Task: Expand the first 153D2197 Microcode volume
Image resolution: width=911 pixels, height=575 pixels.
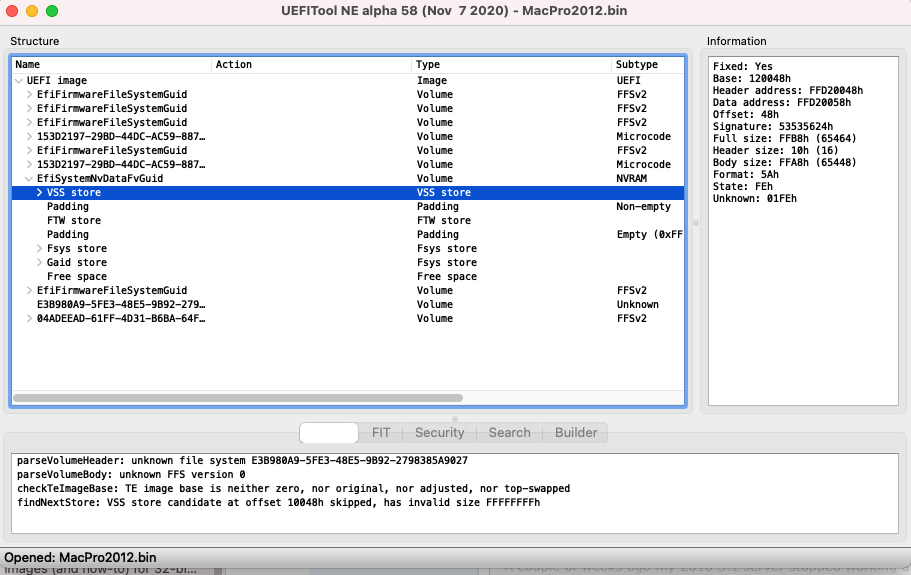Action: pyautogui.click(x=29, y=136)
